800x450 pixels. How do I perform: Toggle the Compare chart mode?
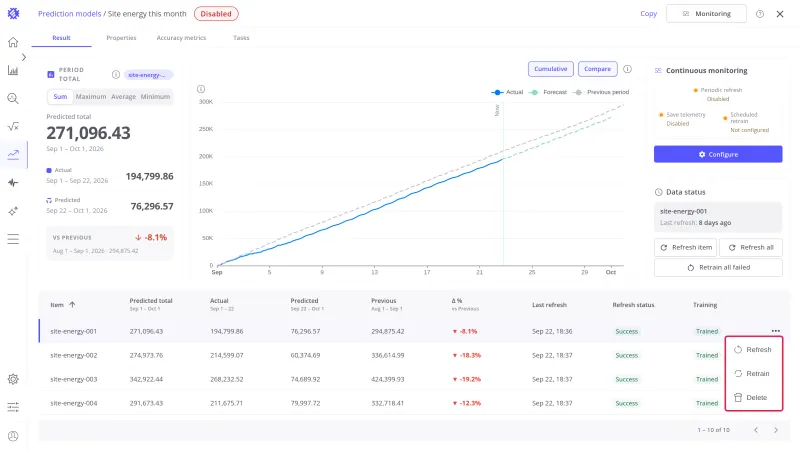point(597,69)
